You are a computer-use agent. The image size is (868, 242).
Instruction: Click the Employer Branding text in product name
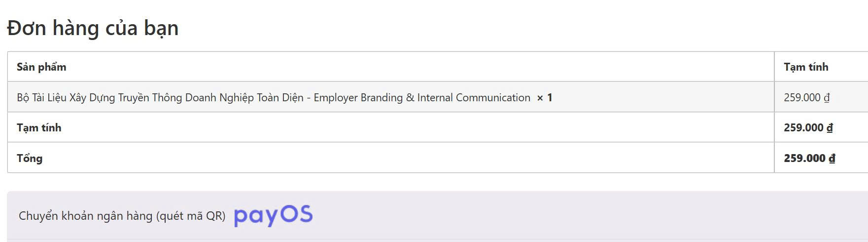(x=358, y=98)
